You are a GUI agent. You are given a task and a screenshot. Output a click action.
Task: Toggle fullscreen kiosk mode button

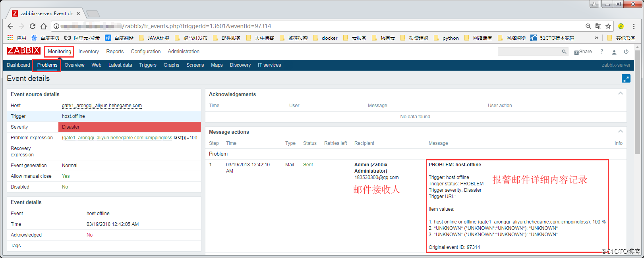626,79
